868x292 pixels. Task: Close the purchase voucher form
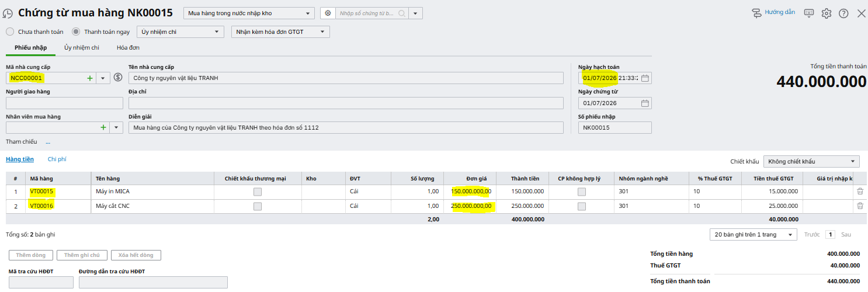point(861,13)
